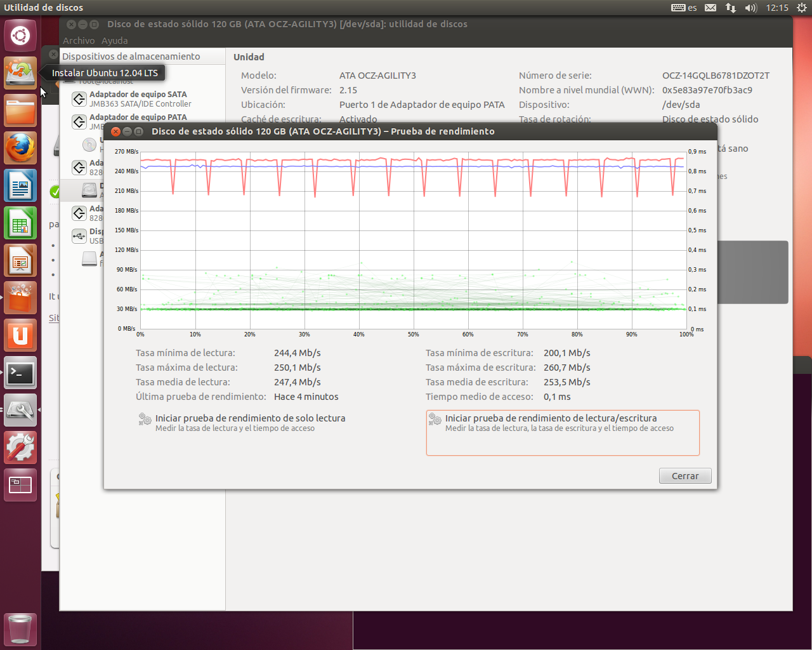Click firmware version value '2.15'
This screenshot has height=650, width=812.
pyautogui.click(x=348, y=90)
